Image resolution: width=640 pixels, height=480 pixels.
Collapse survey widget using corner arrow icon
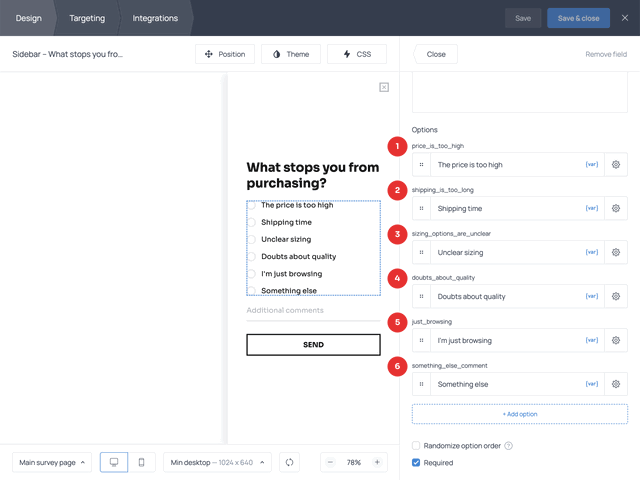(x=384, y=88)
